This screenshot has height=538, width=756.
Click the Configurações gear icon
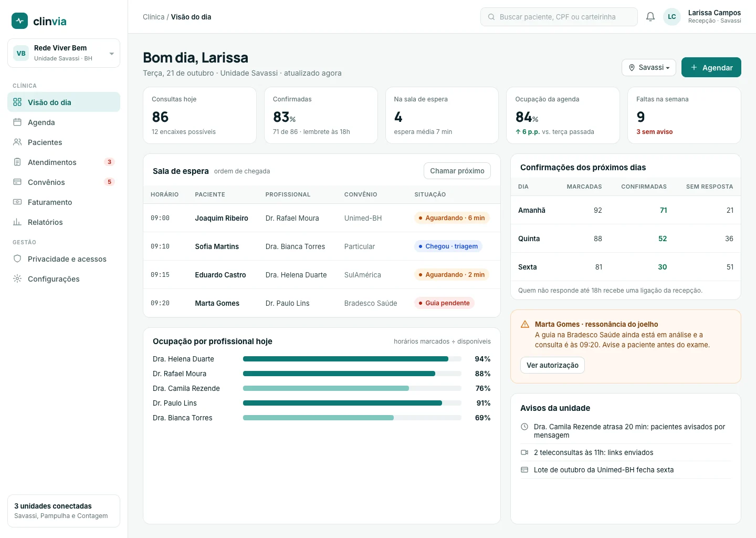[x=17, y=279]
